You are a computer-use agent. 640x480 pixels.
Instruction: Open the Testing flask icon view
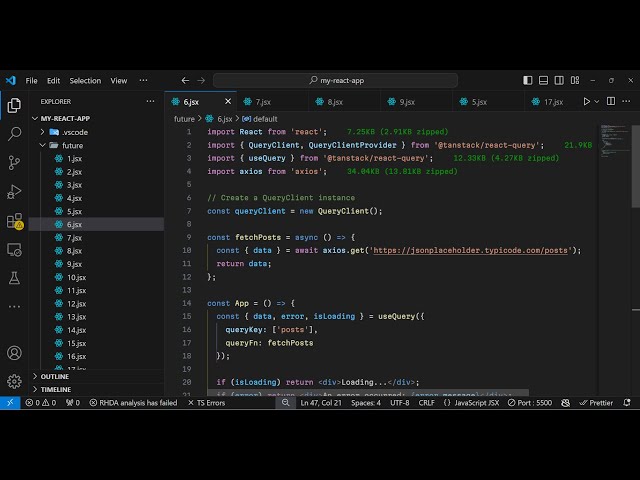coord(14,278)
